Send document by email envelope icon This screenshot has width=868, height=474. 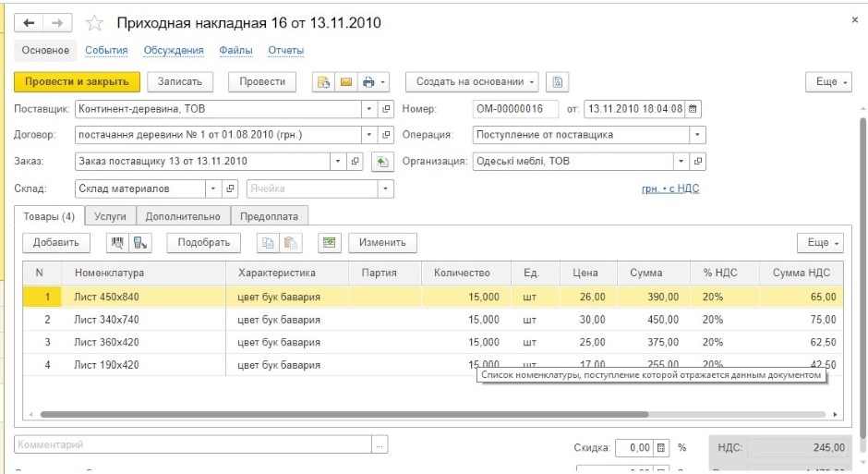coord(346,82)
